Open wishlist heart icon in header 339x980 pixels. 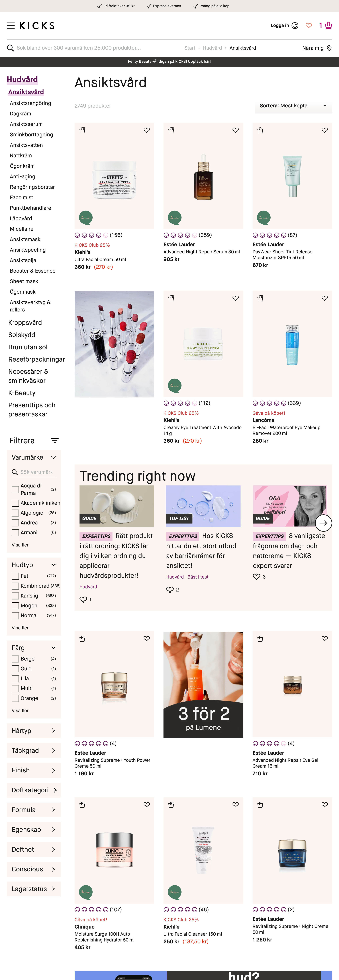[308, 25]
